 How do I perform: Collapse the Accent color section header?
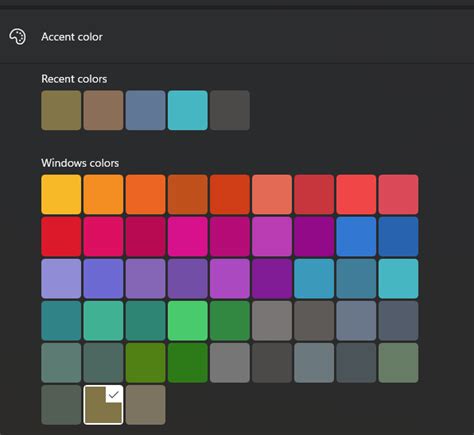coord(237,37)
